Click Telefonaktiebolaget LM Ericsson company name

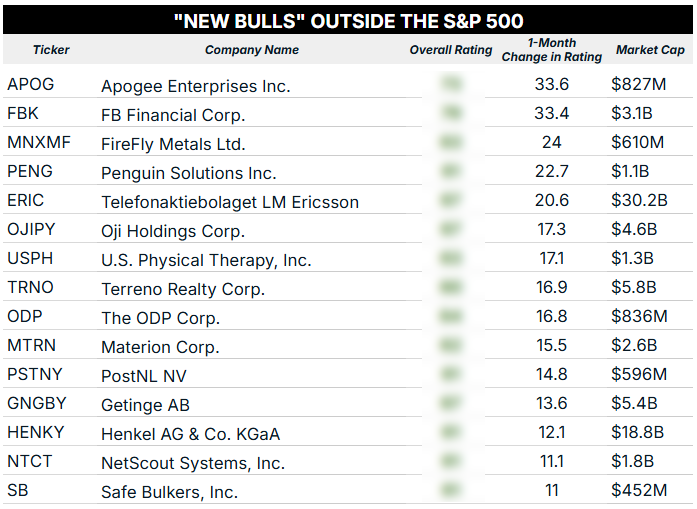[230, 202]
